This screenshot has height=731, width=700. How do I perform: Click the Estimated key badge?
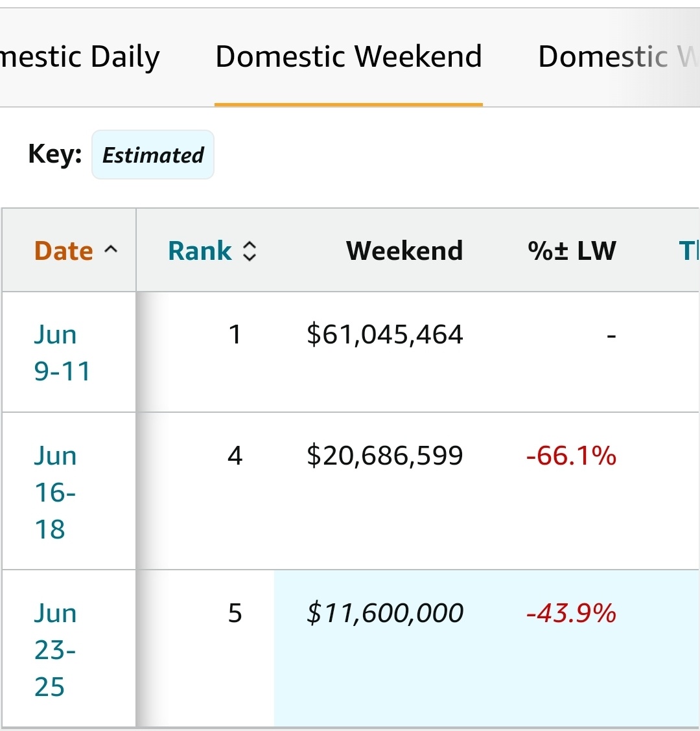[x=153, y=155]
